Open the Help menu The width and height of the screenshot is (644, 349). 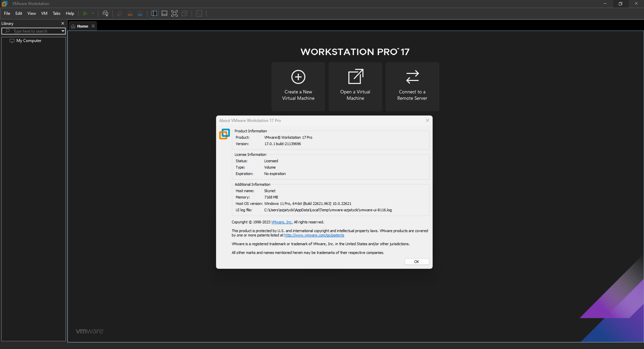click(70, 13)
